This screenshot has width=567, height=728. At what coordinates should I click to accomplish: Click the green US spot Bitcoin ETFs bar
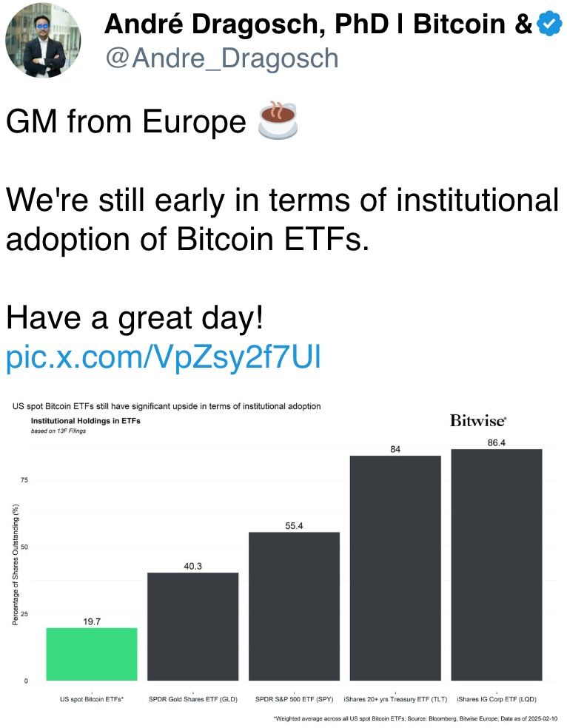tap(92, 654)
